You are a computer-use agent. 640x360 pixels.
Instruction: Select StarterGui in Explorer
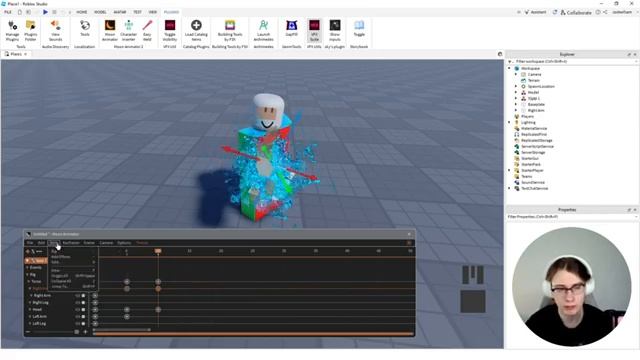[x=530, y=158]
